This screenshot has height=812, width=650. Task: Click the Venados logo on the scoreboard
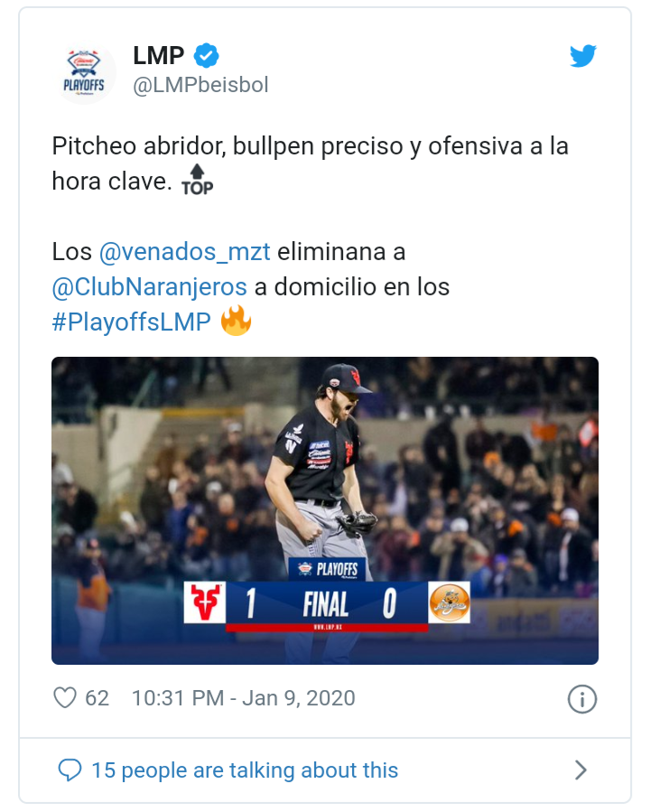pyautogui.click(x=204, y=602)
